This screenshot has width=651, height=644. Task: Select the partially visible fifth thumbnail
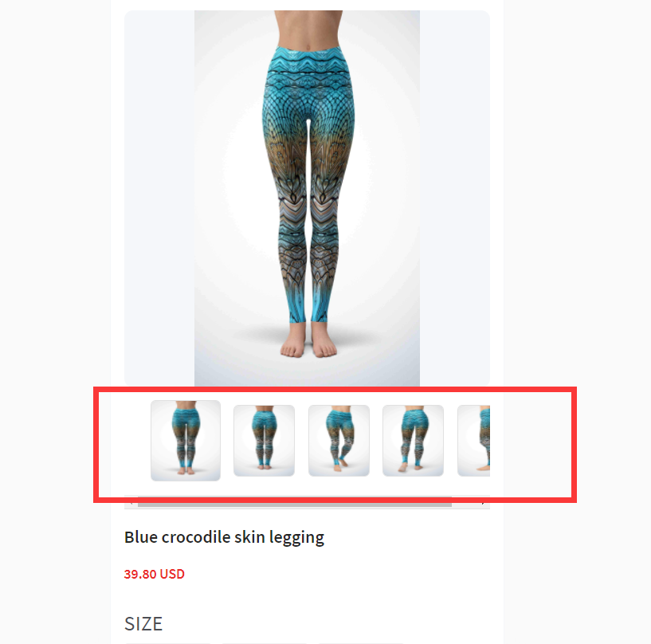coord(474,441)
